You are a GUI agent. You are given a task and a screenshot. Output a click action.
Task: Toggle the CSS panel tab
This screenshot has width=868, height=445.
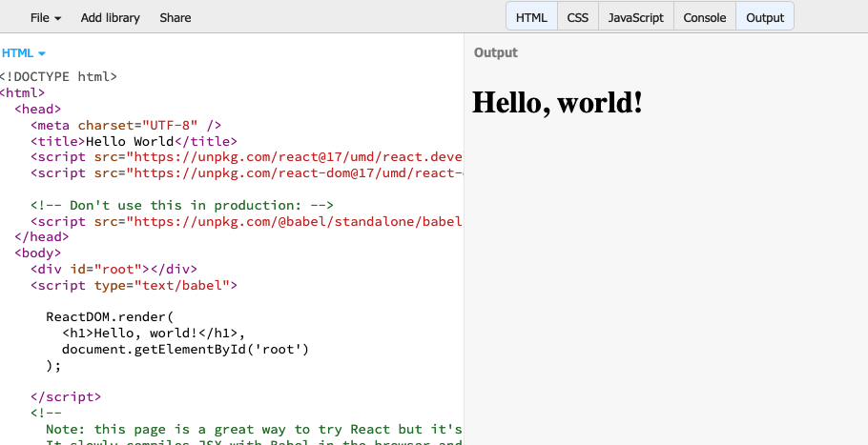(577, 16)
